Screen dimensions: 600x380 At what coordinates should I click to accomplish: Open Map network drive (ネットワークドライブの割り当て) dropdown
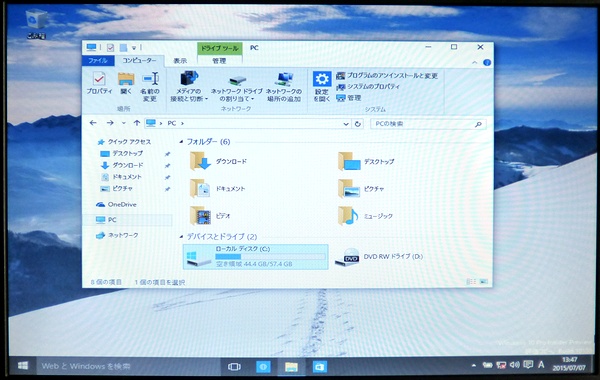(x=236, y=88)
